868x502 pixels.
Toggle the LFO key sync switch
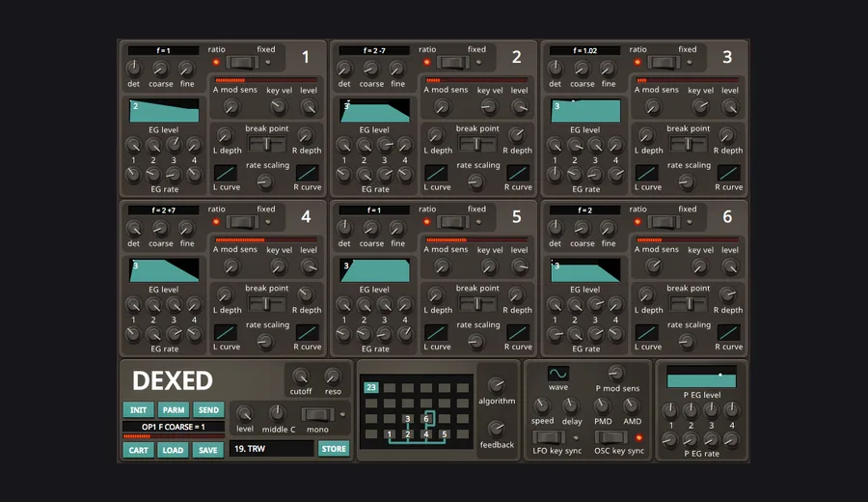tap(549, 437)
